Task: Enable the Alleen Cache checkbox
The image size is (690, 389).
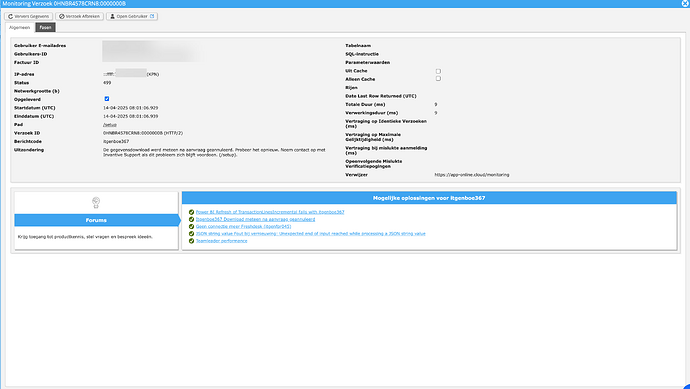Action: click(438, 79)
